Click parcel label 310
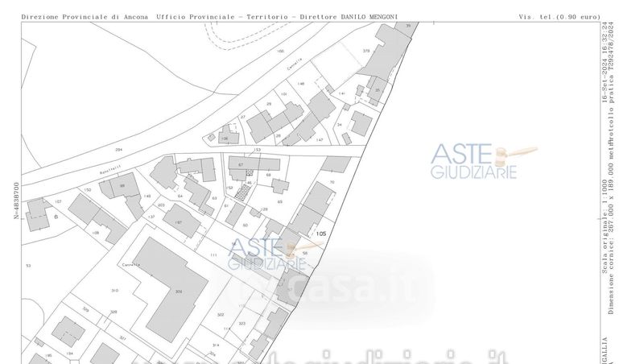Viewport: 644px width, 364px height. 114,290
